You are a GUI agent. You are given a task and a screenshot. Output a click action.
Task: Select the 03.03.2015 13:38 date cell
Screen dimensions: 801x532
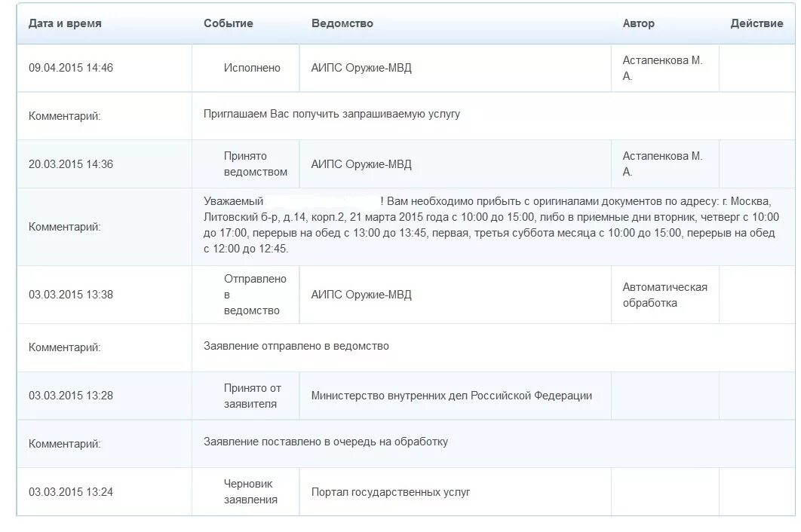(x=71, y=295)
